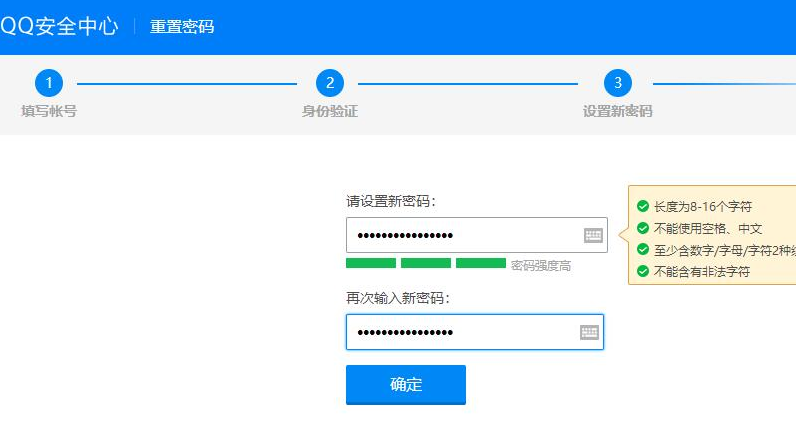
Task: Click the 再次输入新密码 field label
Action: 398,298
